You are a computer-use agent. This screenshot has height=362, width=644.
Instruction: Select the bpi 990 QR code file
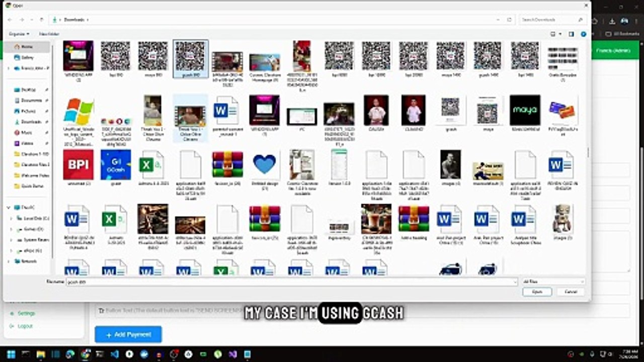[x=115, y=59]
